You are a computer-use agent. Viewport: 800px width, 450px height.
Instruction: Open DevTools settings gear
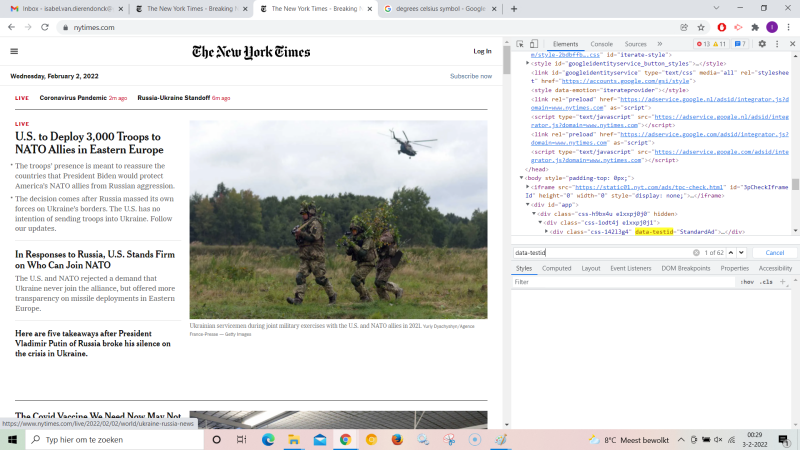tap(762, 44)
